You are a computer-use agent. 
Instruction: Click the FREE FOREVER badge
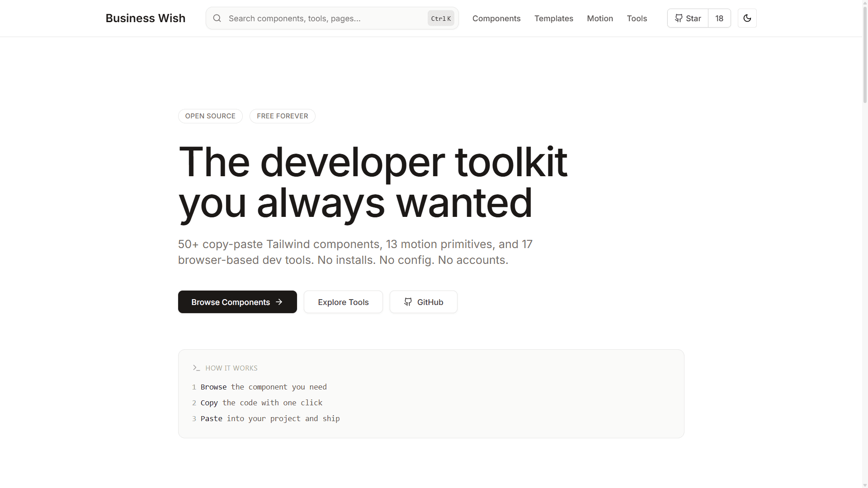pyautogui.click(x=282, y=116)
